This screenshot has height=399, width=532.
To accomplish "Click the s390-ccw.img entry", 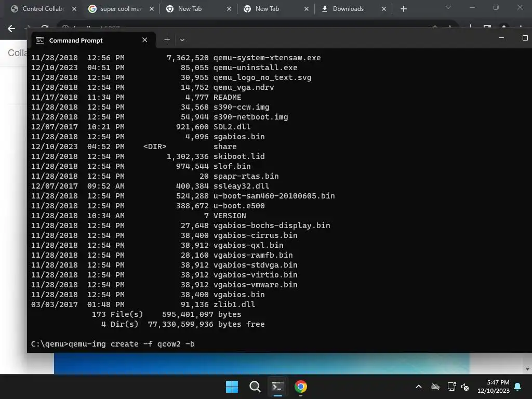I will tap(241, 107).
